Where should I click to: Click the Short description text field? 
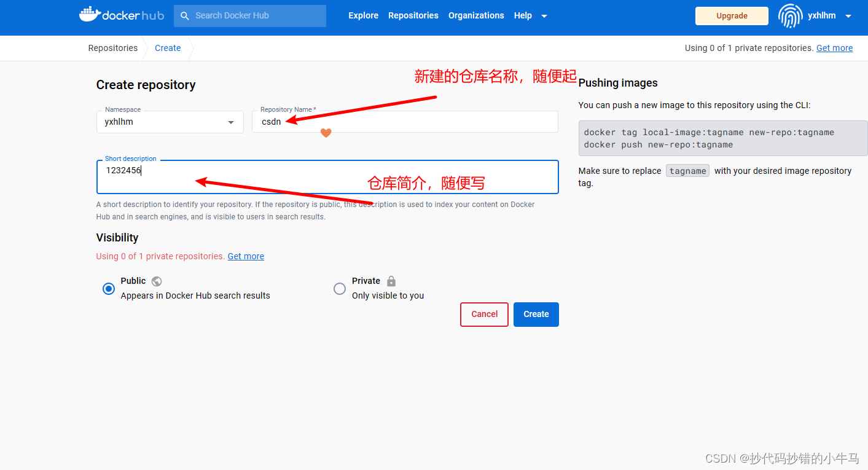tap(327, 177)
